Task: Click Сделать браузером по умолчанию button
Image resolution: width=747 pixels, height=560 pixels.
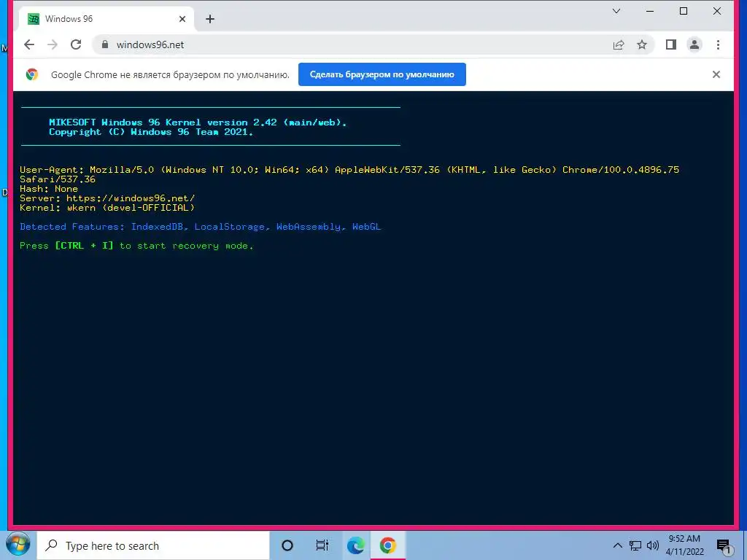Action: pos(382,74)
